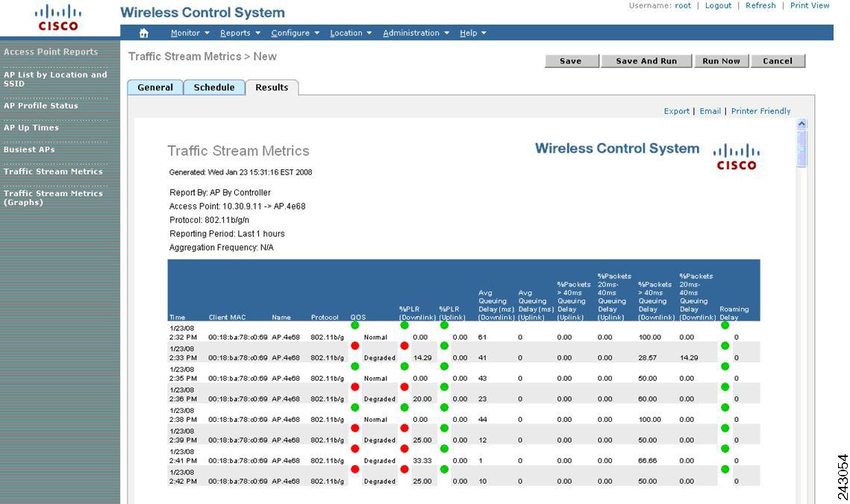
Task: Click 802.11b/g protocol in 2:35 PM row
Action: pos(327,379)
